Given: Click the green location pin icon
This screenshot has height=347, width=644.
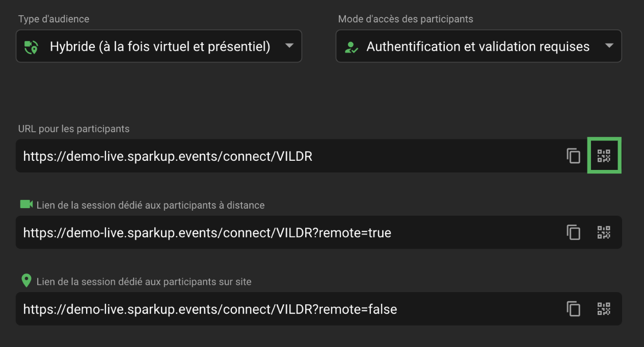Looking at the screenshot, I should pyautogui.click(x=26, y=281).
